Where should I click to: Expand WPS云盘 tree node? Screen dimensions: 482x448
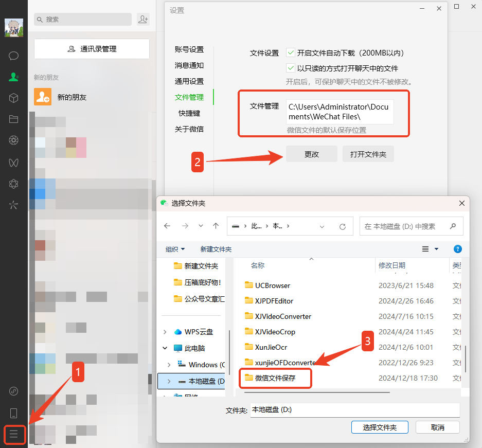(165, 332)
